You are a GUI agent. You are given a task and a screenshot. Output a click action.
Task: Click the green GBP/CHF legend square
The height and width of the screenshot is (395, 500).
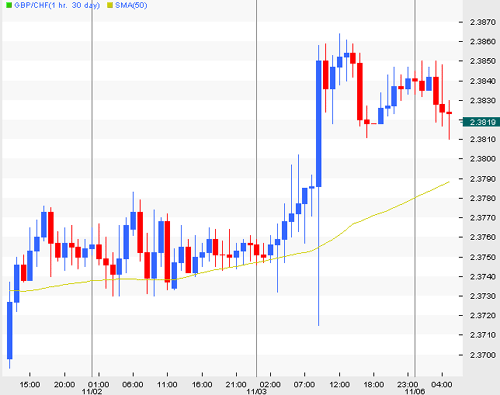[x=9, y=5]
